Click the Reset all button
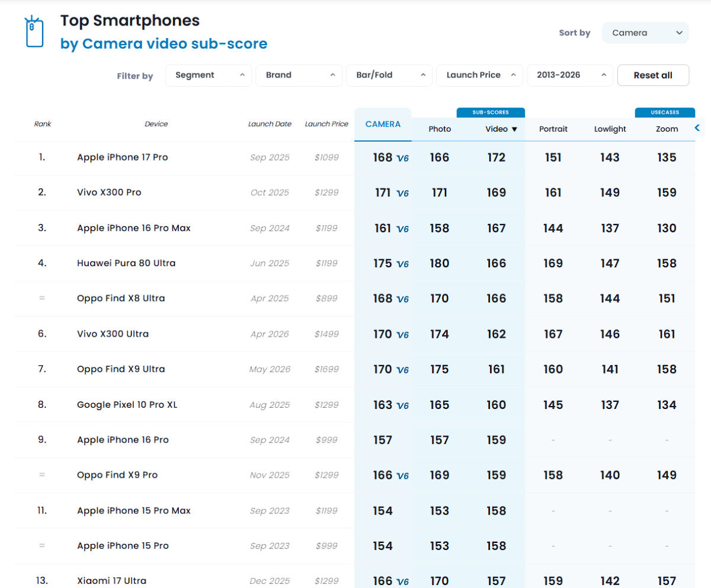This screenshot has height=588, width=711. tap(653, 75)
